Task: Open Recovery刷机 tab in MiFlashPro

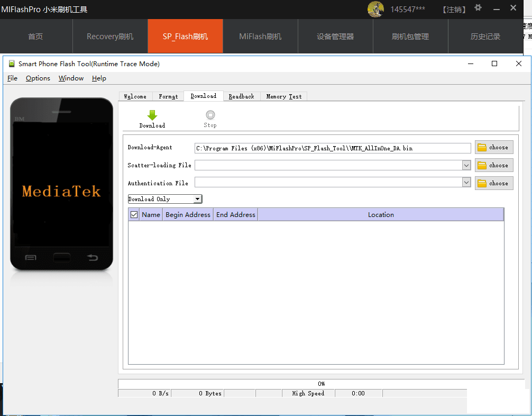Action: point(111,37)
